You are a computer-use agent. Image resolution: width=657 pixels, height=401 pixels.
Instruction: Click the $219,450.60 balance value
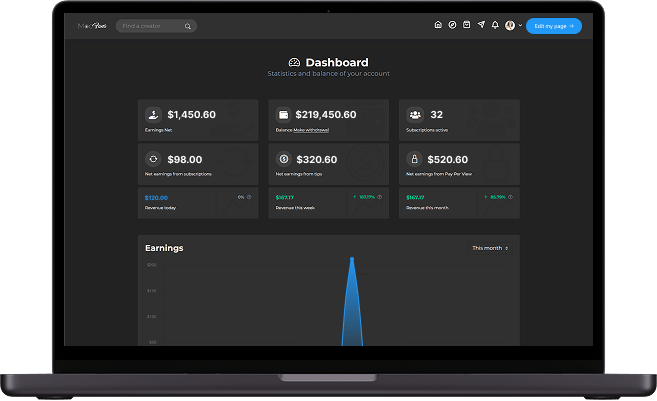click(x=326, y=114)
